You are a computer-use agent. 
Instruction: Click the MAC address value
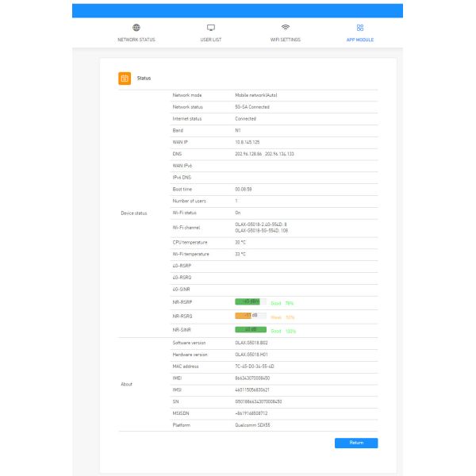(x=255, y=367)
